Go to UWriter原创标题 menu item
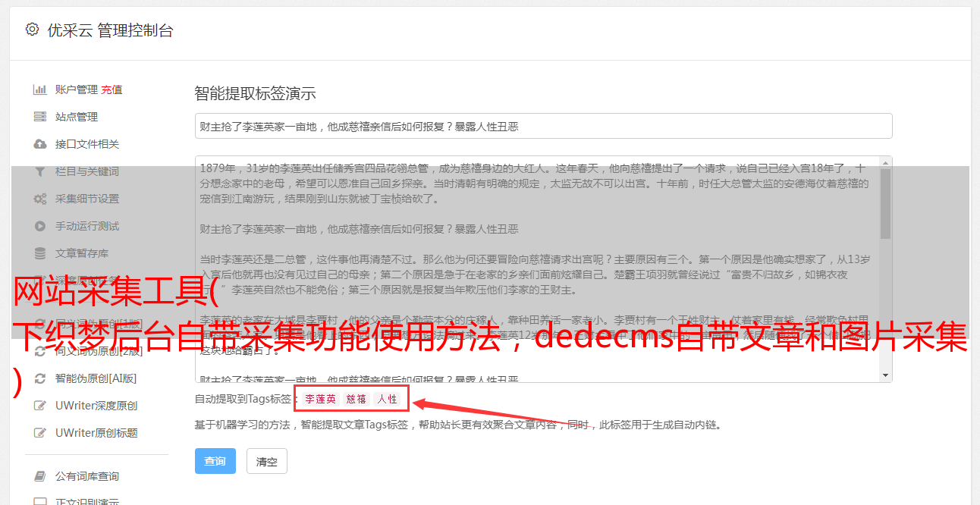The image size is (980, 505). point(96,433)
